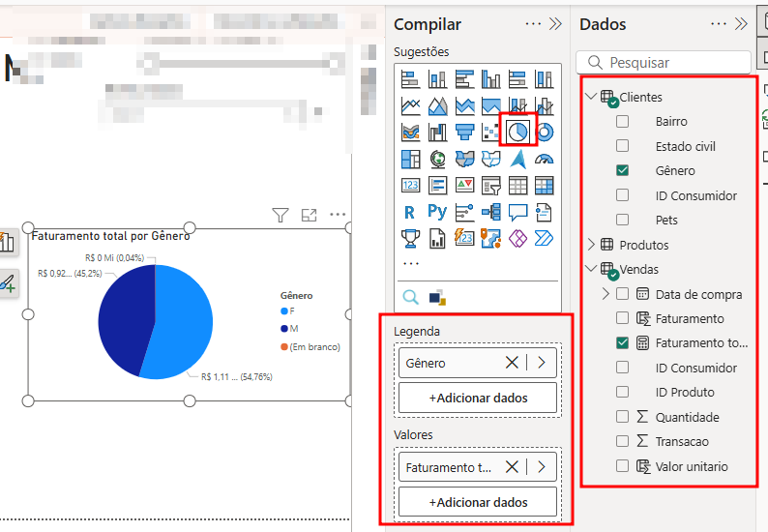The height and width of the screenshot is (532, 768).
Task: Select the globe map visual
Action: (x=437, y=159)
